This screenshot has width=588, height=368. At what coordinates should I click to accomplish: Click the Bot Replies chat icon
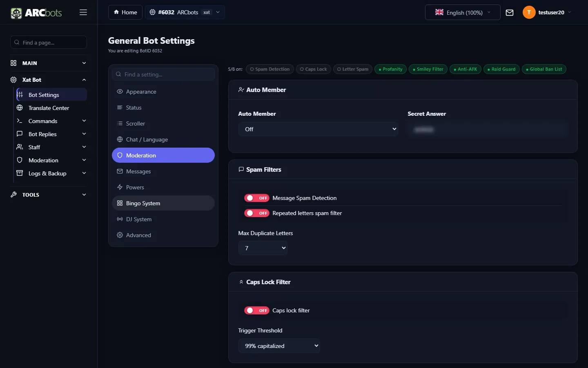point(20,134)
